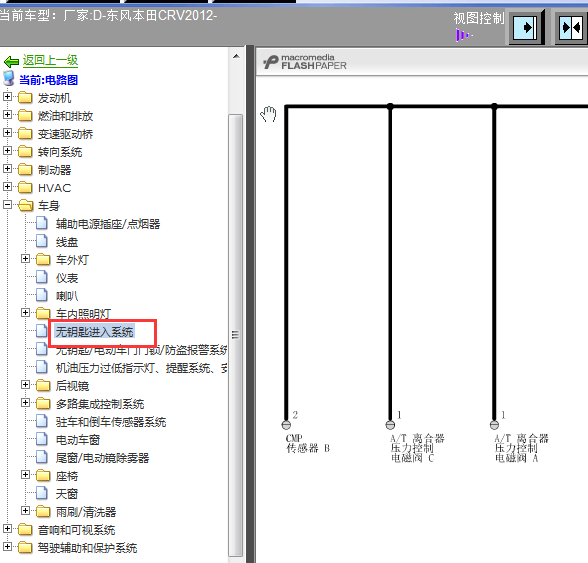The height and width of the screenshot is (563, 588).
Task: Click the 天窗 document icon
Action: [42, 493]
